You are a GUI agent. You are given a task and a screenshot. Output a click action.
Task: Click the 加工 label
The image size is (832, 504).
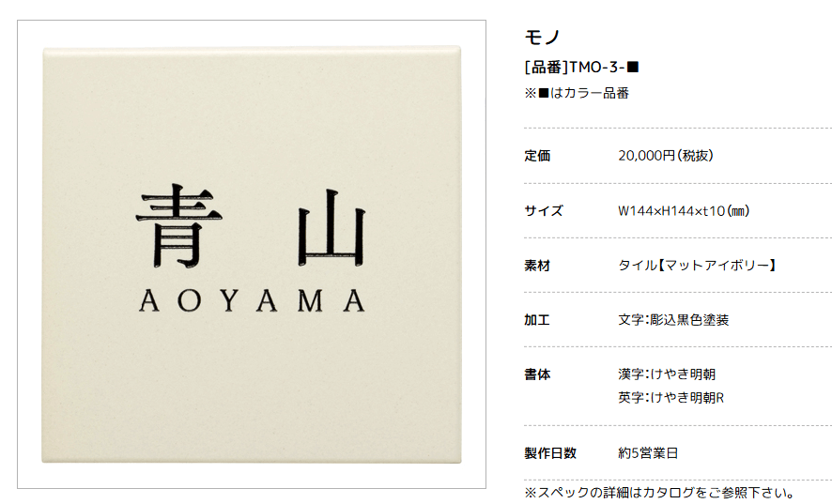[537, 320]
